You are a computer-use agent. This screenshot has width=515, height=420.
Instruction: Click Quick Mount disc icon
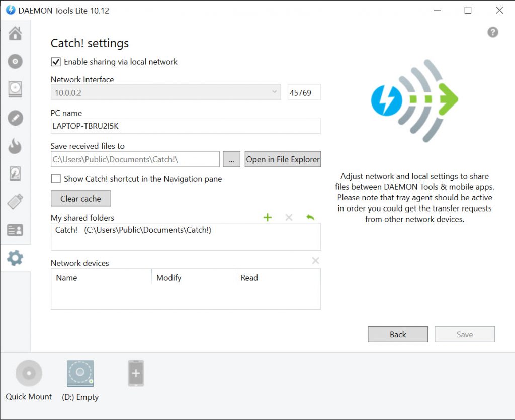29,374
